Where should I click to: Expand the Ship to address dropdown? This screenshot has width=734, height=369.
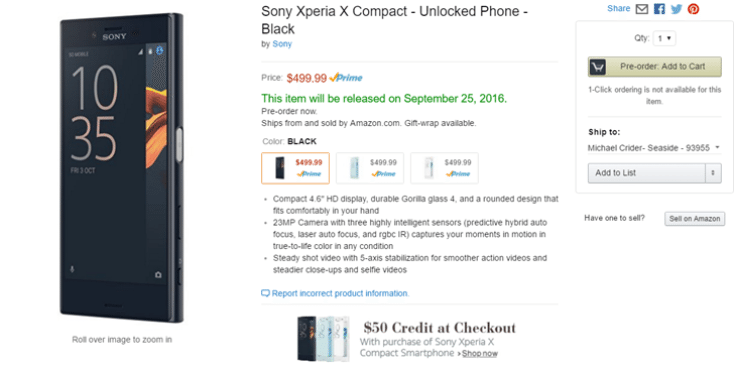654,148
